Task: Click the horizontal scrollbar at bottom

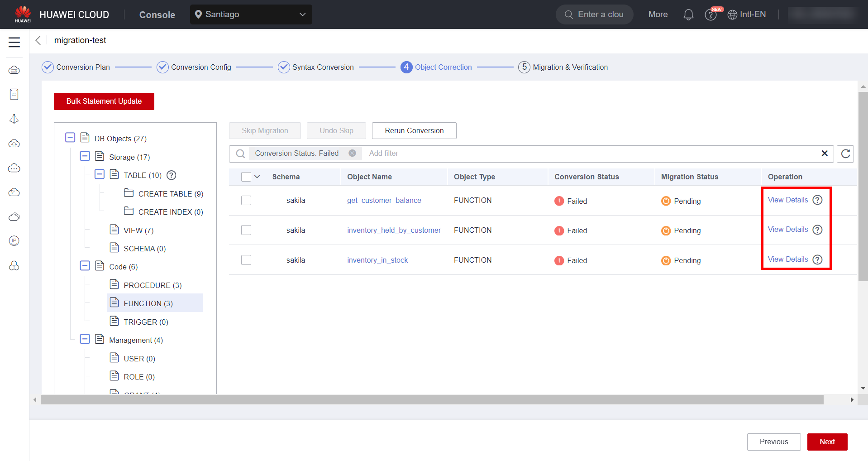Action: point(432,399)
